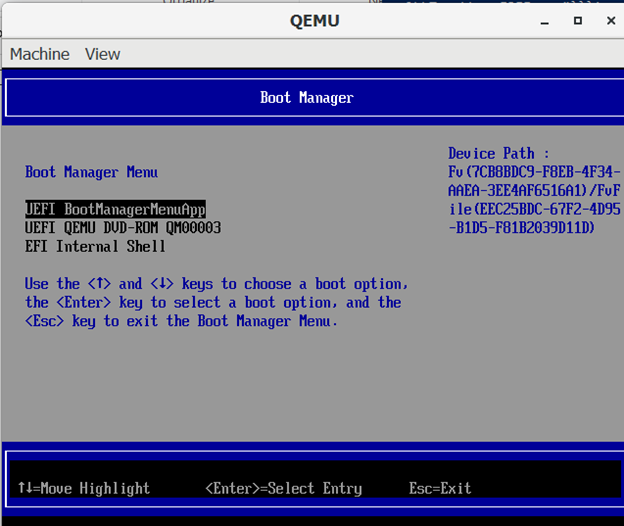624x526 pixels.
Task: Minimize the QEMU window
Action: click(545, 21)
